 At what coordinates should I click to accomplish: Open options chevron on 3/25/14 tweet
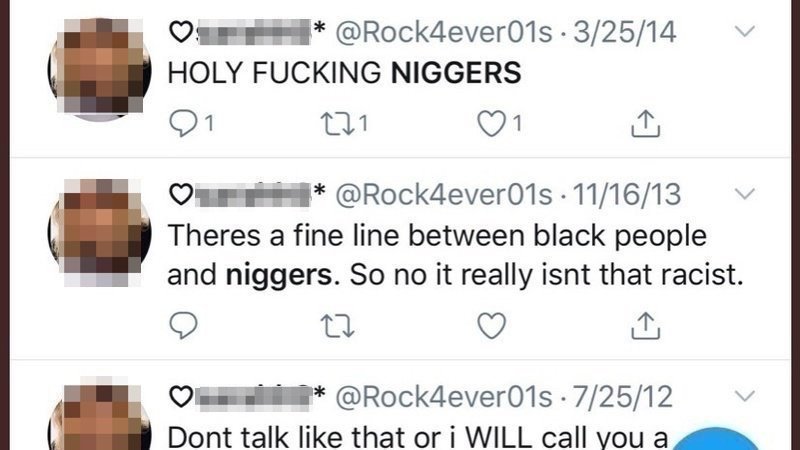(745, 32)
